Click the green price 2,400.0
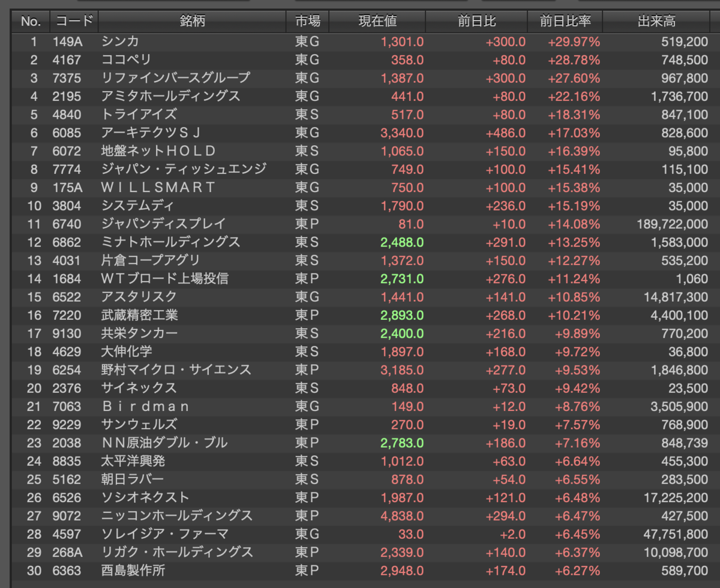Screen dimensions: 720x588 [x=402, y=333]
